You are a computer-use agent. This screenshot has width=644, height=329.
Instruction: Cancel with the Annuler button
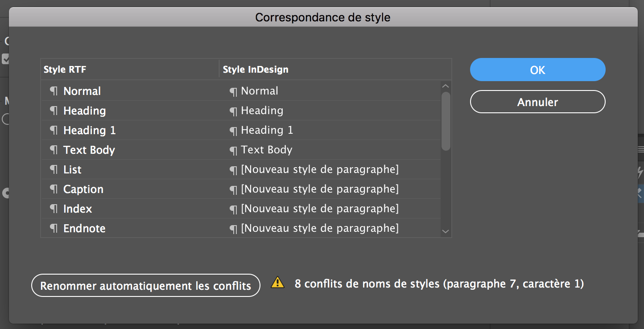537,102
